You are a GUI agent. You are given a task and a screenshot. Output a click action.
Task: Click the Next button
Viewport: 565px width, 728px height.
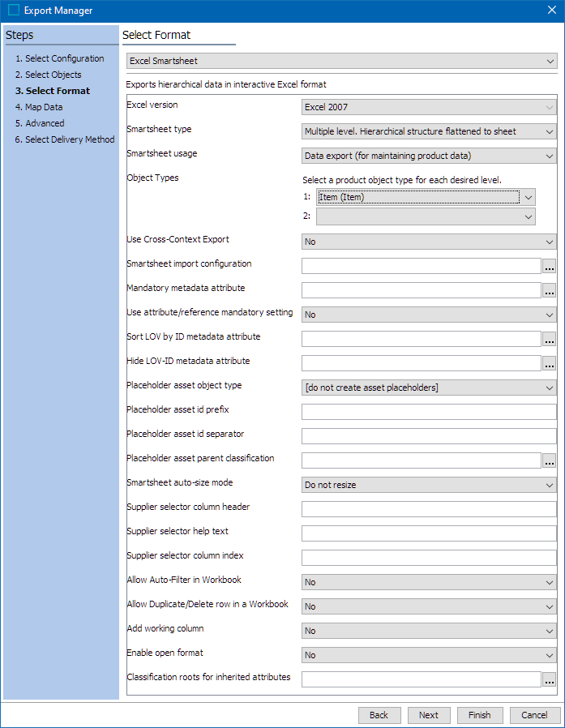(x=429, y=715)
